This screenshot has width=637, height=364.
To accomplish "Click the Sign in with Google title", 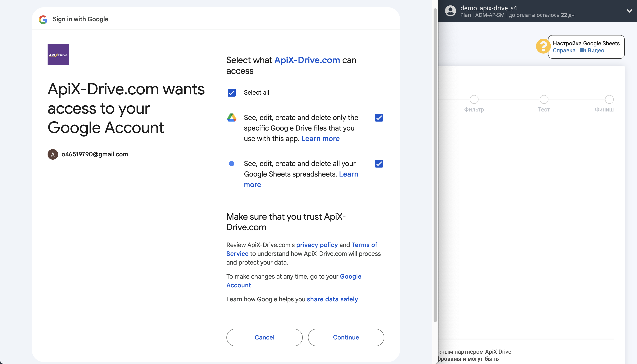I will click(80, 19).
